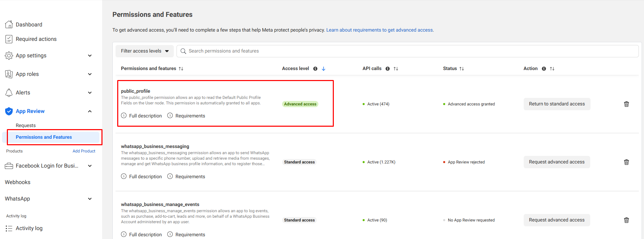
Task: Click the Add Product link
Action: 84,151
